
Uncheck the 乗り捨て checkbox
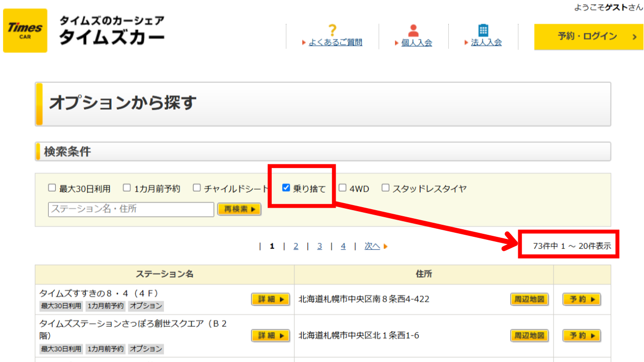[x=286, y=188]
